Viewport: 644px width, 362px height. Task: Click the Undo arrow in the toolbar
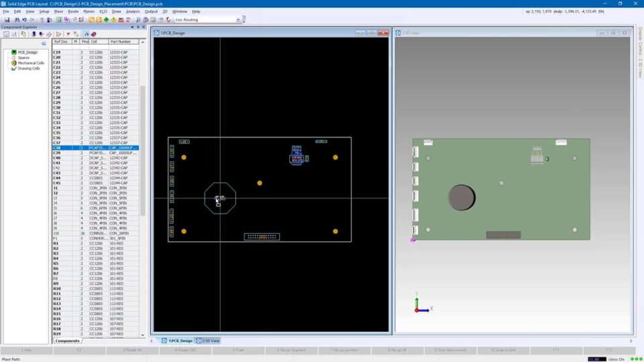[23, 19]
